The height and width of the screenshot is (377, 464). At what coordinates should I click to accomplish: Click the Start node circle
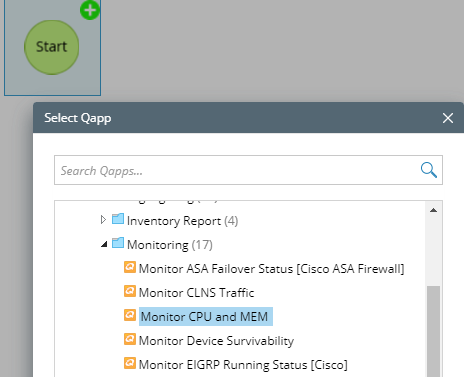(52, 47)
